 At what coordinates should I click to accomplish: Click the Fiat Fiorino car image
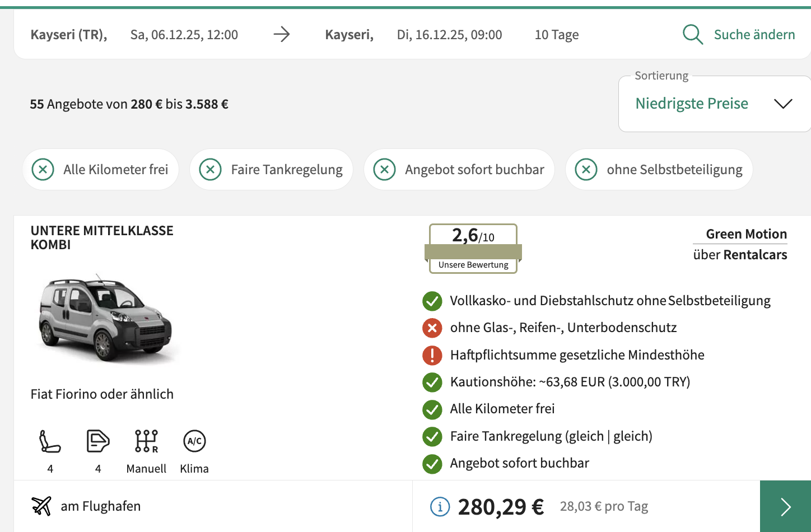coord(105,319)
